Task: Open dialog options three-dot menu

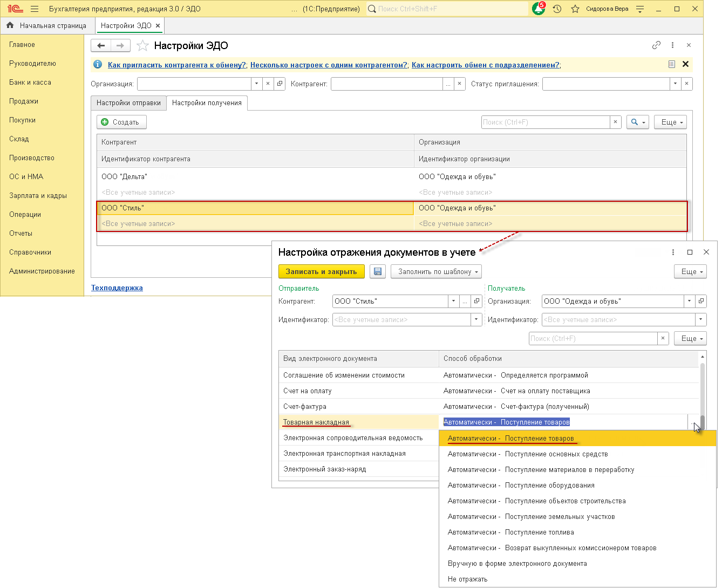Action: tap(673, 252)
